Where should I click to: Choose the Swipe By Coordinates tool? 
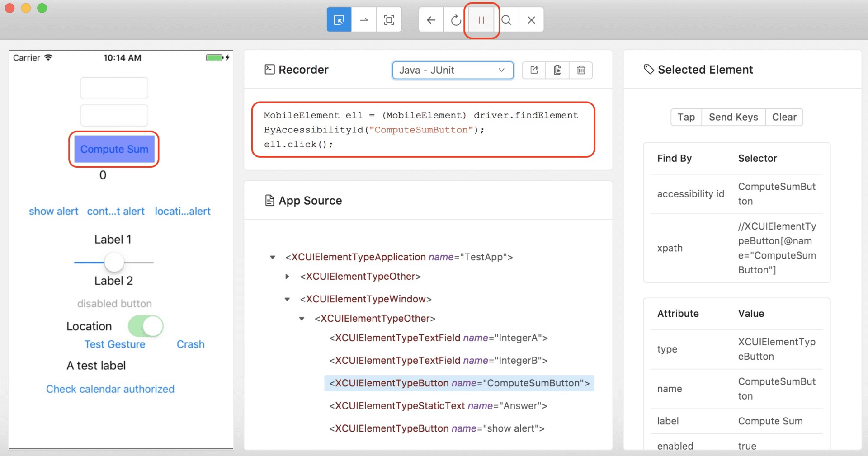[x=364, y=20]
